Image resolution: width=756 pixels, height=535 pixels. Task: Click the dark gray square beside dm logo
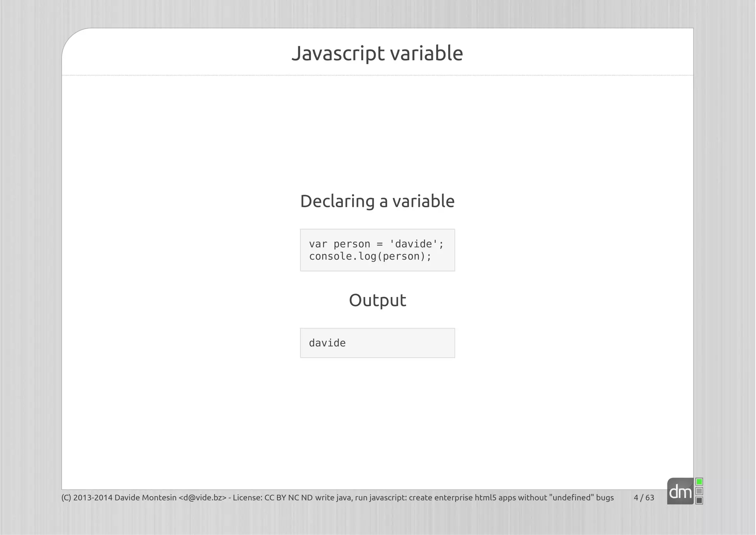pyautogui.click(x=699, y=501)
